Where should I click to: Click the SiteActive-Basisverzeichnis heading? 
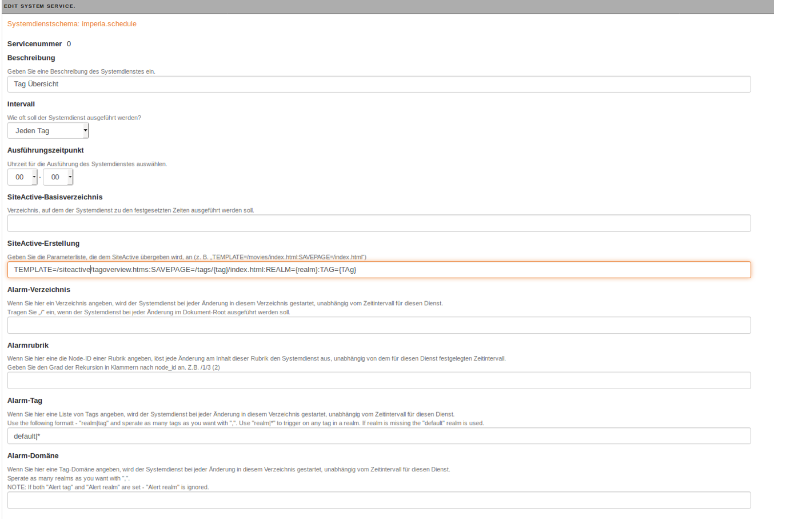pyautogui.click(x=55, y=197)
